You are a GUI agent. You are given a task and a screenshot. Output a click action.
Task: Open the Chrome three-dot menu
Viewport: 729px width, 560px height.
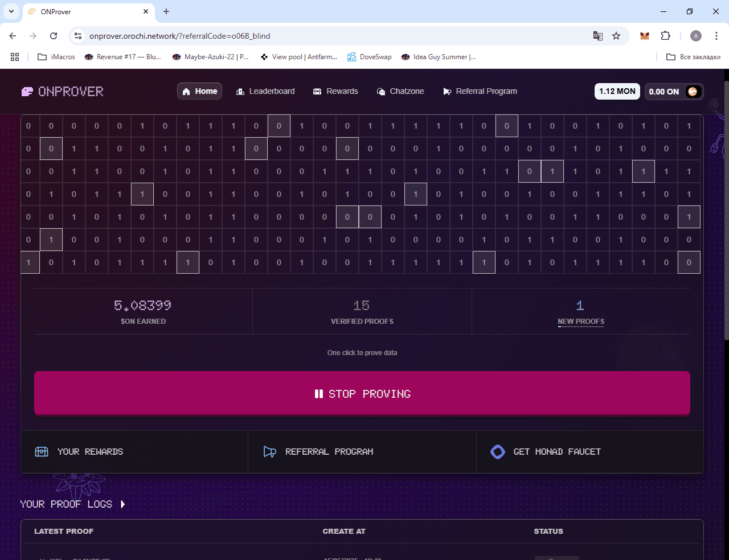point(716,36)
